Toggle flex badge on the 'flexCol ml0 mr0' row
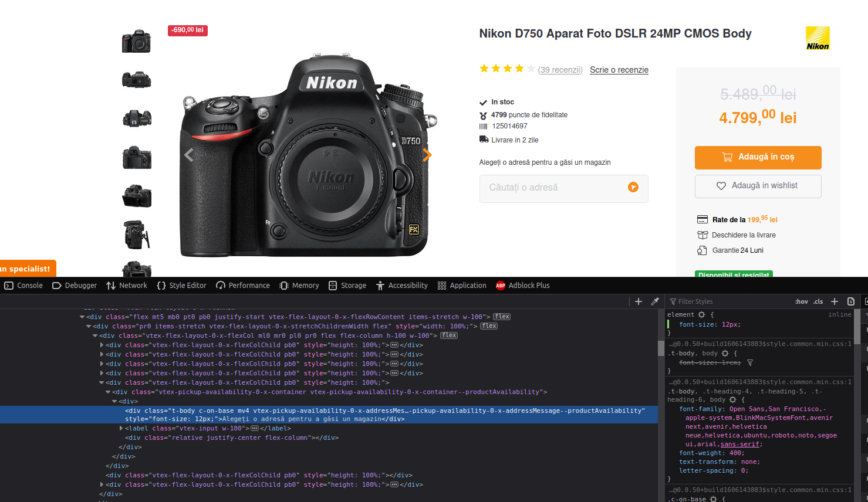 [449, 335]
